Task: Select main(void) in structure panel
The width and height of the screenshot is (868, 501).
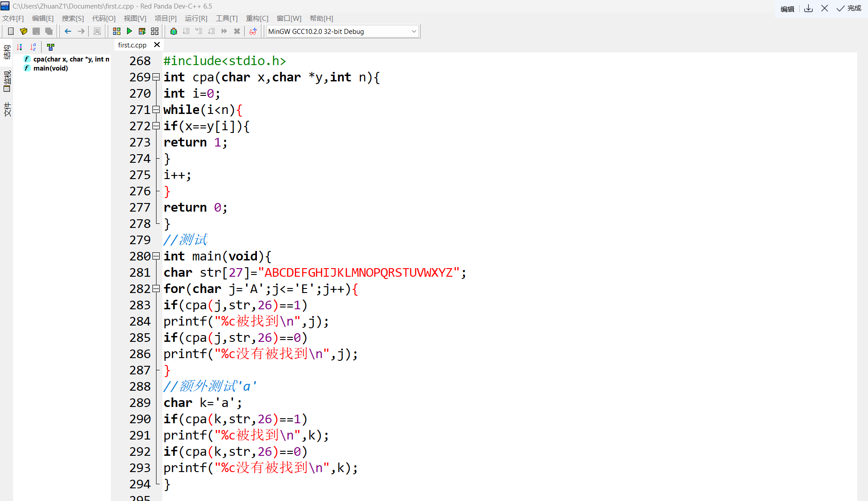Action: pyautogui.click(x=46, y=68)
